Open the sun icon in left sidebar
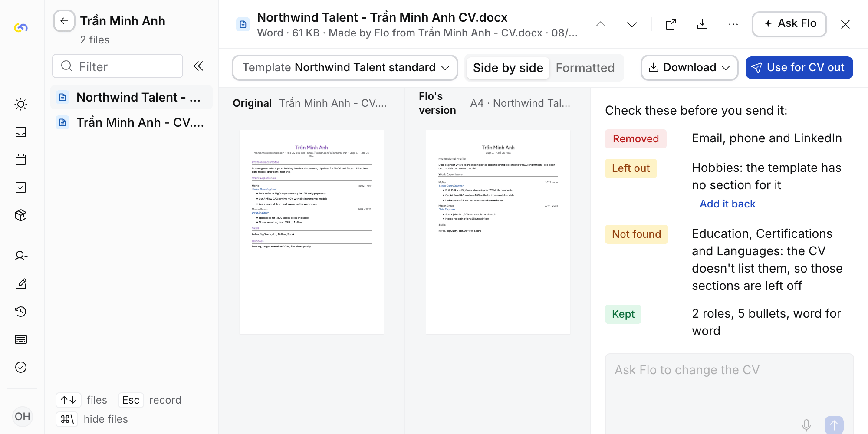Viewport: 868px width, 434px height. (21, 104)
